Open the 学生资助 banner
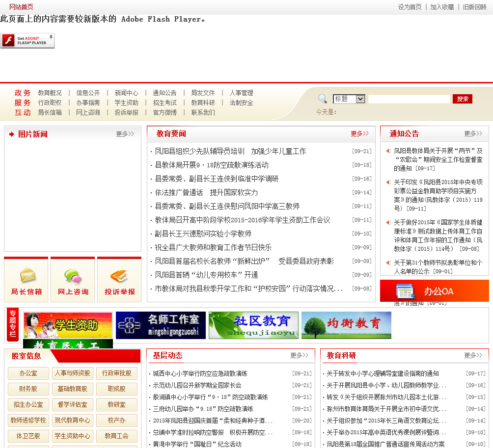 [68, 325]
